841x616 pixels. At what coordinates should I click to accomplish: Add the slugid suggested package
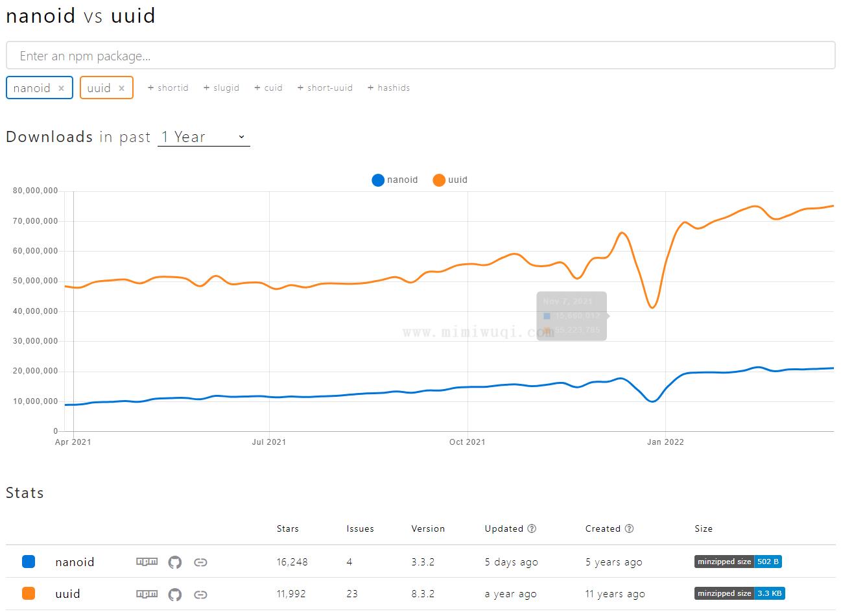[221, 88]
